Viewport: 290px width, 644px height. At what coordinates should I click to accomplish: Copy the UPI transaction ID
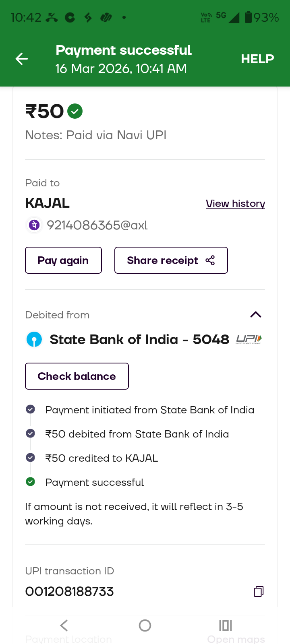click(x=259, y=591)
